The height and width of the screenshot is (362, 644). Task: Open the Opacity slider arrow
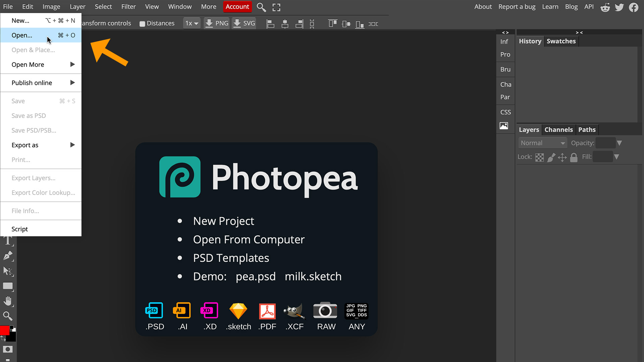coord(620,143)
